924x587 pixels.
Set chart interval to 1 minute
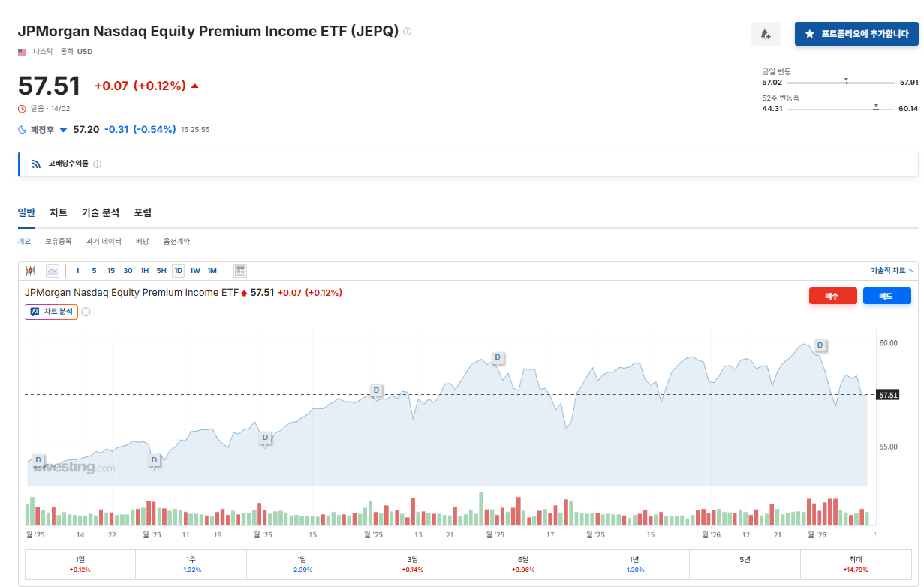point(77,271)
